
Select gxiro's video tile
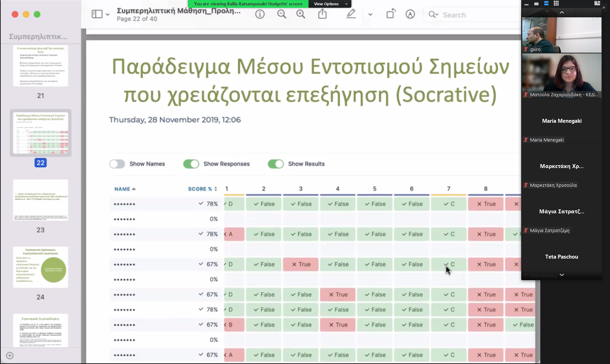pyautogui.click(x=562, y=35)
